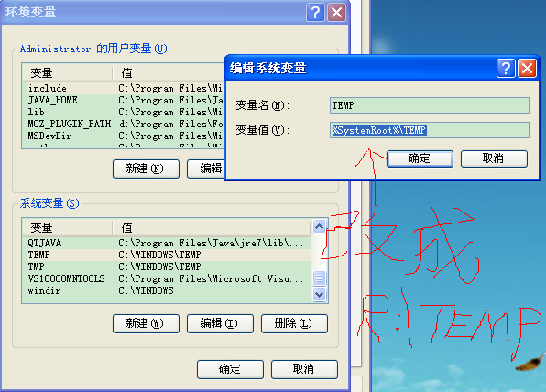Viewport: 546px width, 392px height.
Task: Cancel with 取消 in Edit System Variable dialog
Action: pyautogui.click(x=494, y=158)
